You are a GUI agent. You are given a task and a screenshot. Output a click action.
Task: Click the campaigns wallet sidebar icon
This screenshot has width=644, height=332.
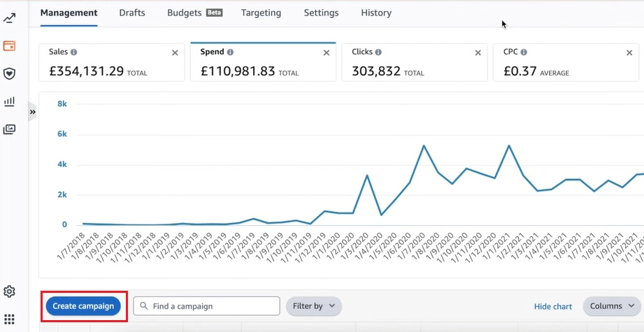(10, 46)
